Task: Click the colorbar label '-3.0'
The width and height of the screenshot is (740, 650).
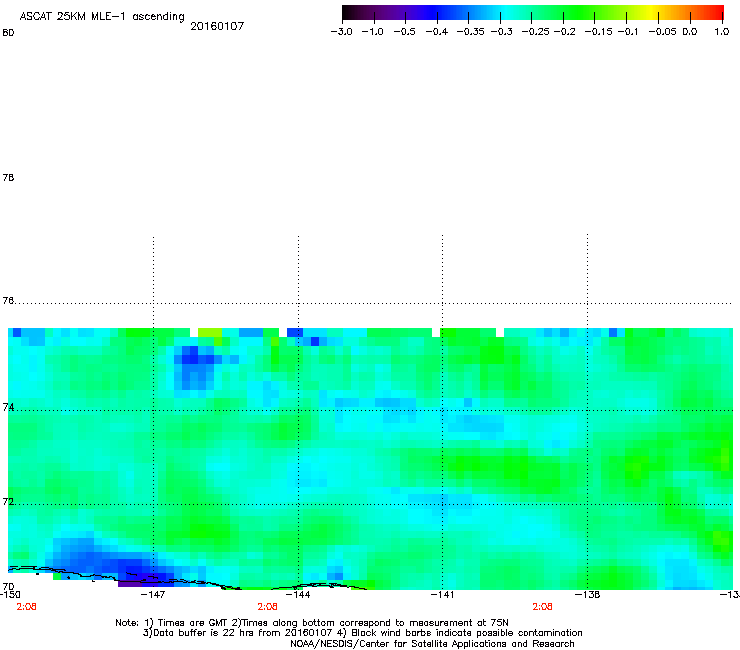Action: point(342,32)
